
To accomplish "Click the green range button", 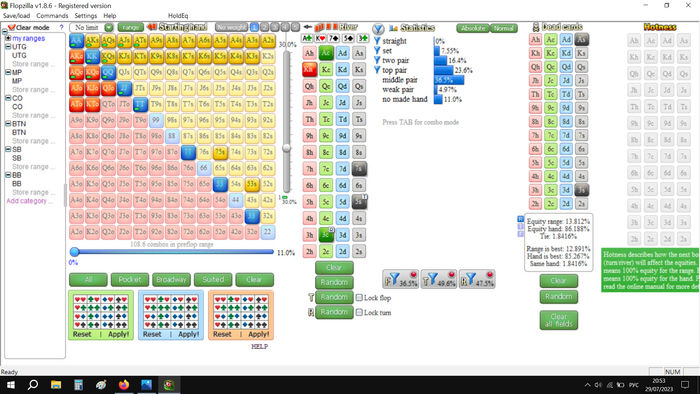I will tap(131, 28).
